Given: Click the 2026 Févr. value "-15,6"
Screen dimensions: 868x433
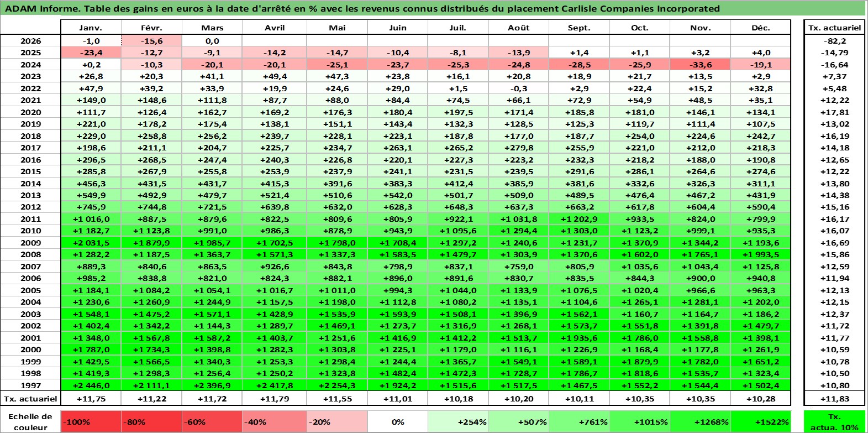Looking at the screenshot, I should point(151,41).
